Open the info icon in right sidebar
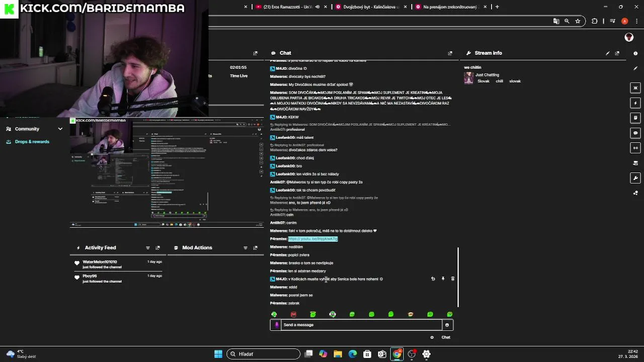 click(x=635, y=53)
